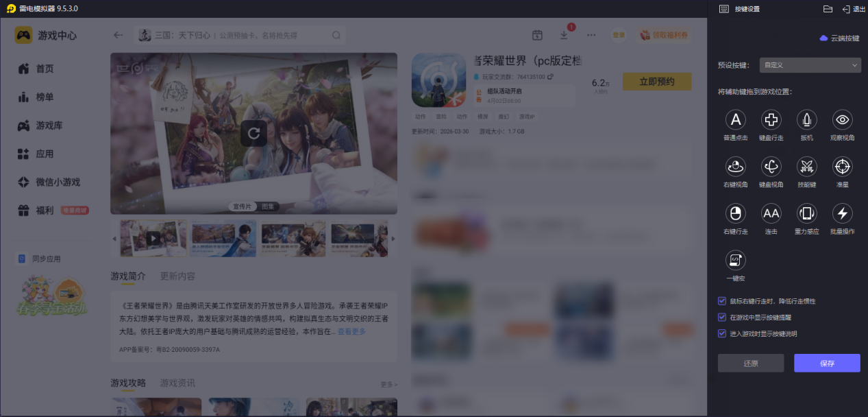Select the 键盘视角 (keyboard view) icon

pos(771,167)
